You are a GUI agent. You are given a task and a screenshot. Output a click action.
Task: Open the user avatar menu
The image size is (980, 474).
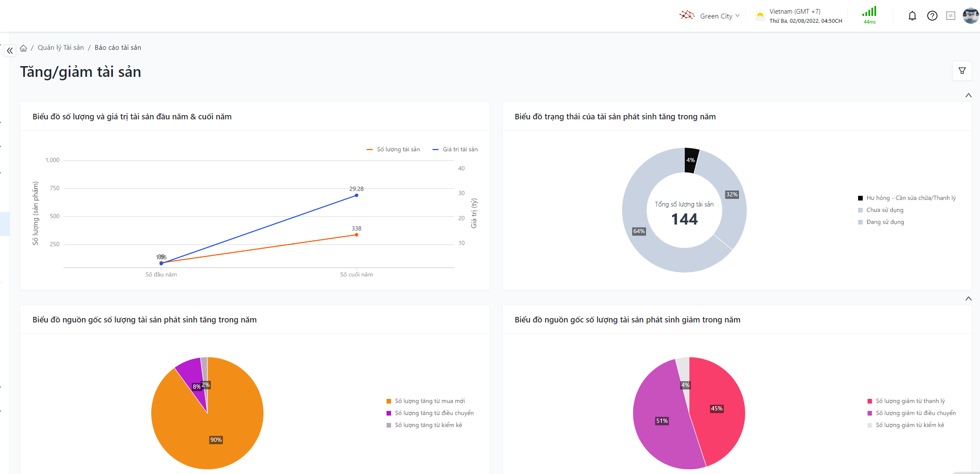(970, 16)
